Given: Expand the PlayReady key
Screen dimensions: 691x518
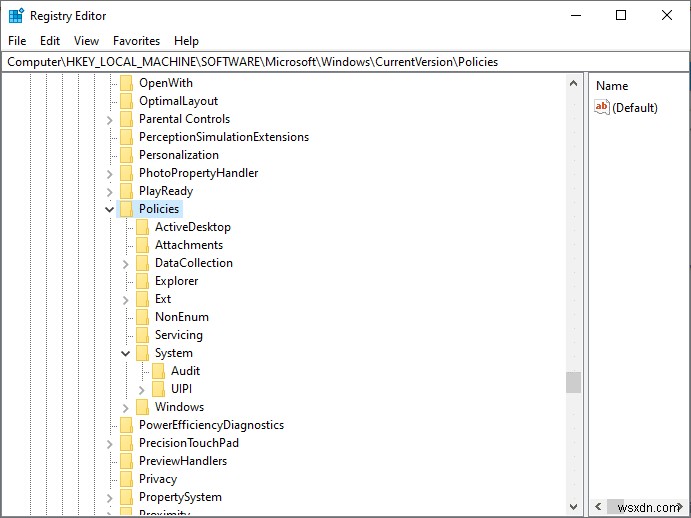Looking at the screenshot, I should [110, 192].
